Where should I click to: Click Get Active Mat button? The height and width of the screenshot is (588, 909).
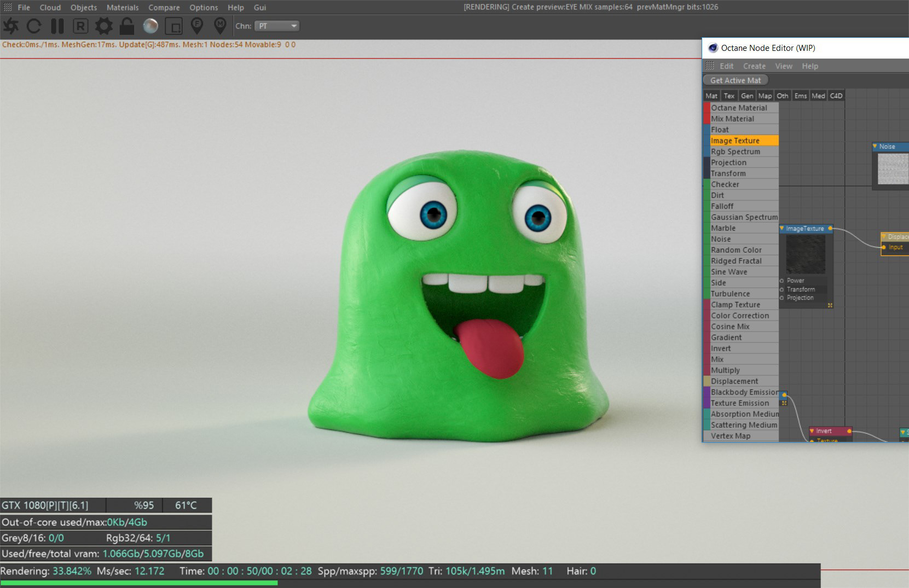tap(736, 80)
